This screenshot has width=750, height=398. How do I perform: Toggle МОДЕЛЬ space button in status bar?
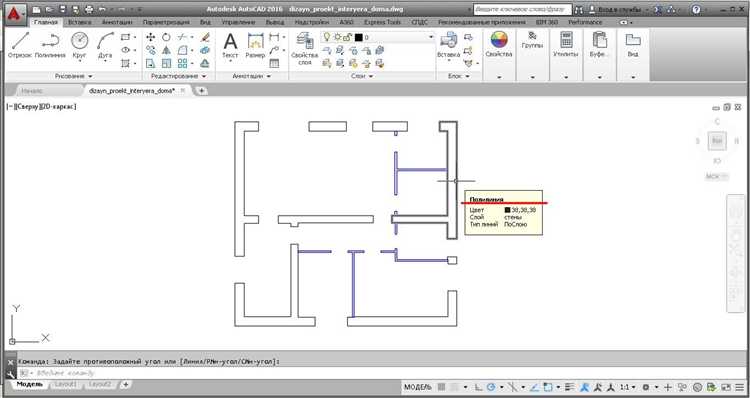pos(418,387)
